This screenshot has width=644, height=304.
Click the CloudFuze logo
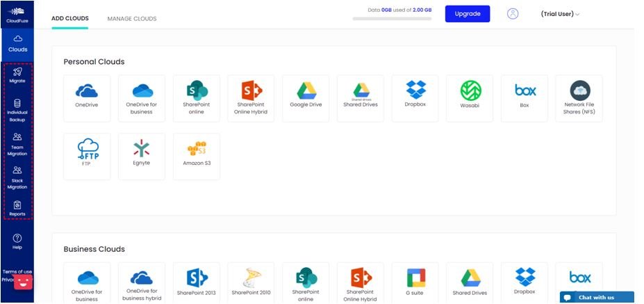pyautogui.click(x=17, y=15)
